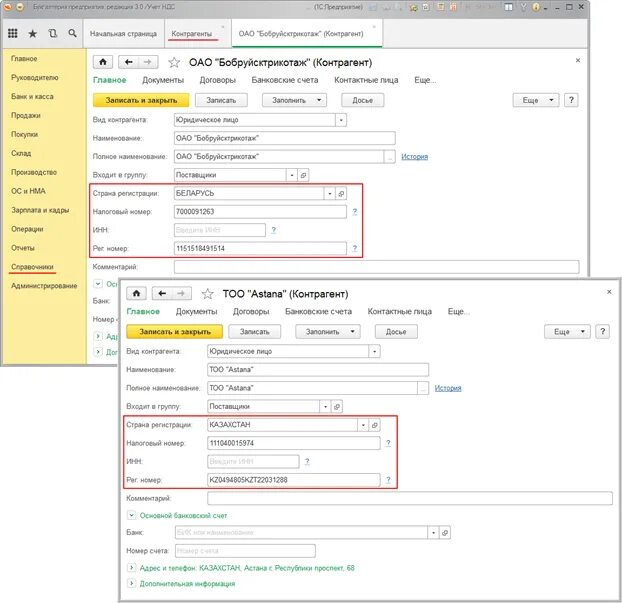The height and width of the screenshot is (603, 622).
Task: Open the sections menu grid icon
Action: coord(13,34)
